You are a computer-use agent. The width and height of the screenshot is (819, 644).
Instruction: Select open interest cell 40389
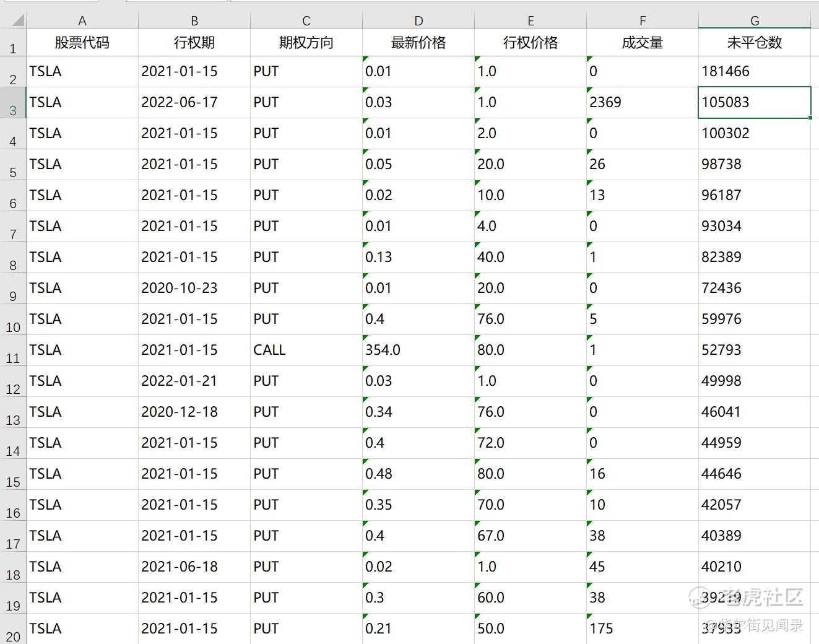point(754,536)
